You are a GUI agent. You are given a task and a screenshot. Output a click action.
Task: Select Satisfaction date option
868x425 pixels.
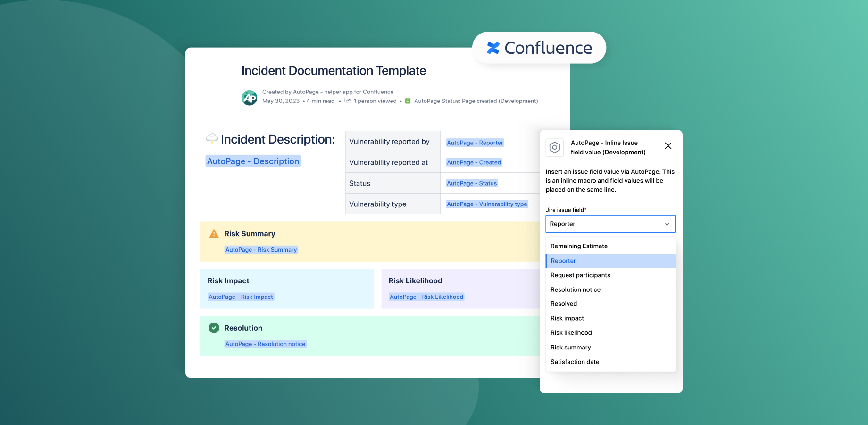click(575, 362)
